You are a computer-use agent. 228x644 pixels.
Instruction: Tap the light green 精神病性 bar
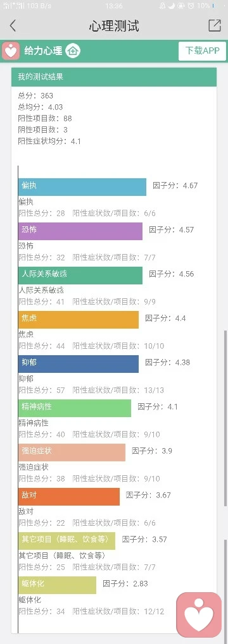[75, 408]
